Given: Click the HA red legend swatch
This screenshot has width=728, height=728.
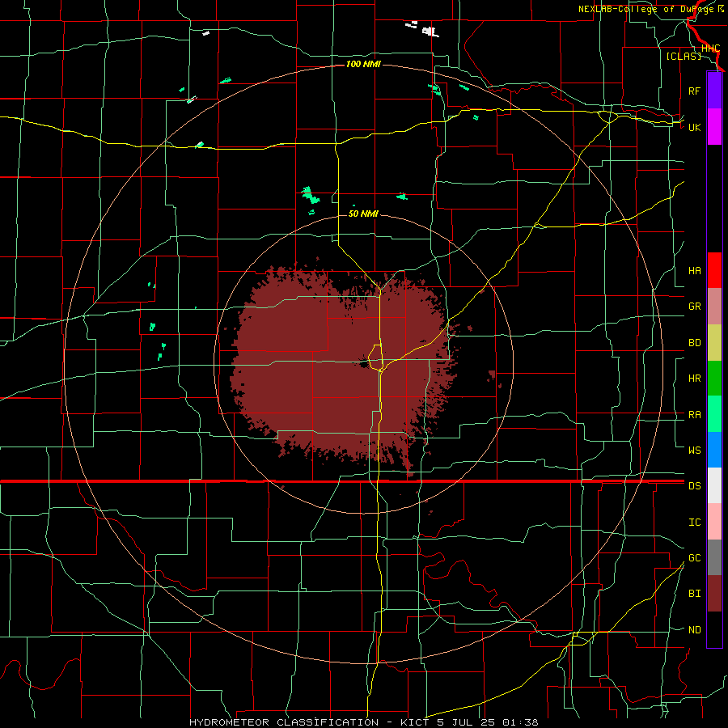Looking at the screenshot, I should [714, 270].
